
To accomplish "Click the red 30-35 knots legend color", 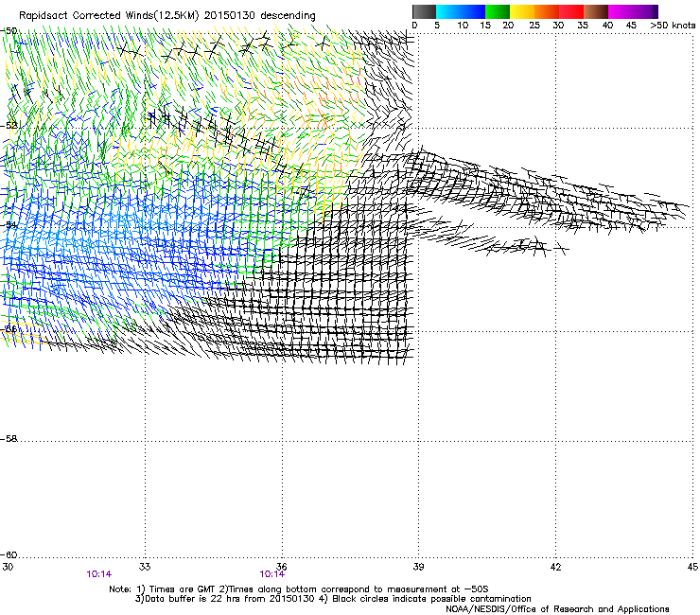I will click(571, 11).
